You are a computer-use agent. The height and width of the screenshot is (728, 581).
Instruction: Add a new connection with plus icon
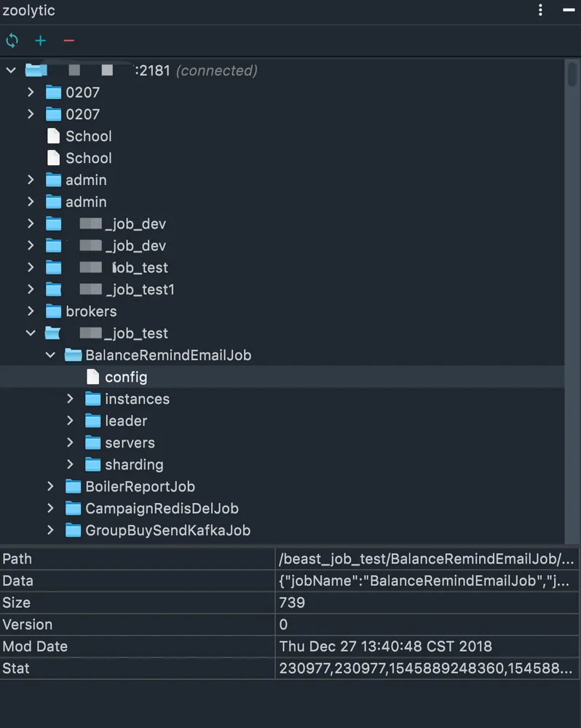(x=40, y=41)
